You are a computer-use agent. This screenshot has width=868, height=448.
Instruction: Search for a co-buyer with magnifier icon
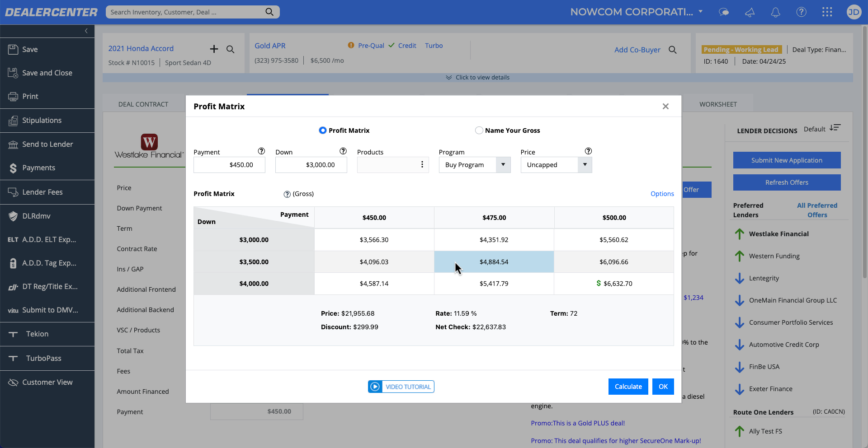pos(673,50)
